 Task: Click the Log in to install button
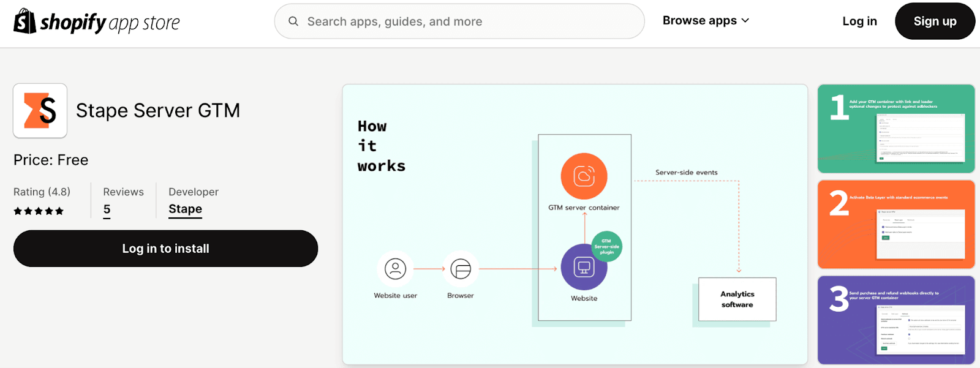click(165, 249)
